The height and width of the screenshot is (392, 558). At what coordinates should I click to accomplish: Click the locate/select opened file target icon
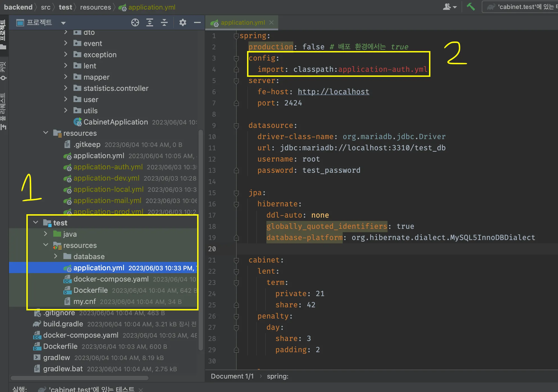pyautogui.click(x=135, y=22)
